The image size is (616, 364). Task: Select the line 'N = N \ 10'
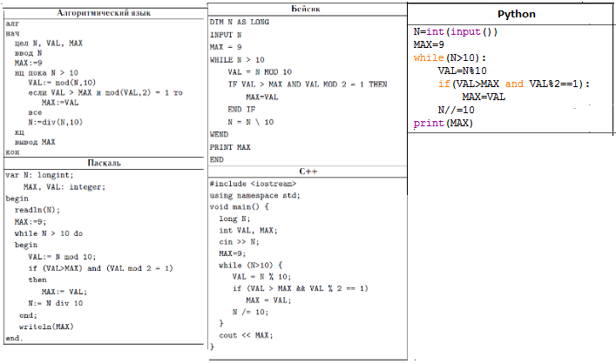tap(251, 122)
